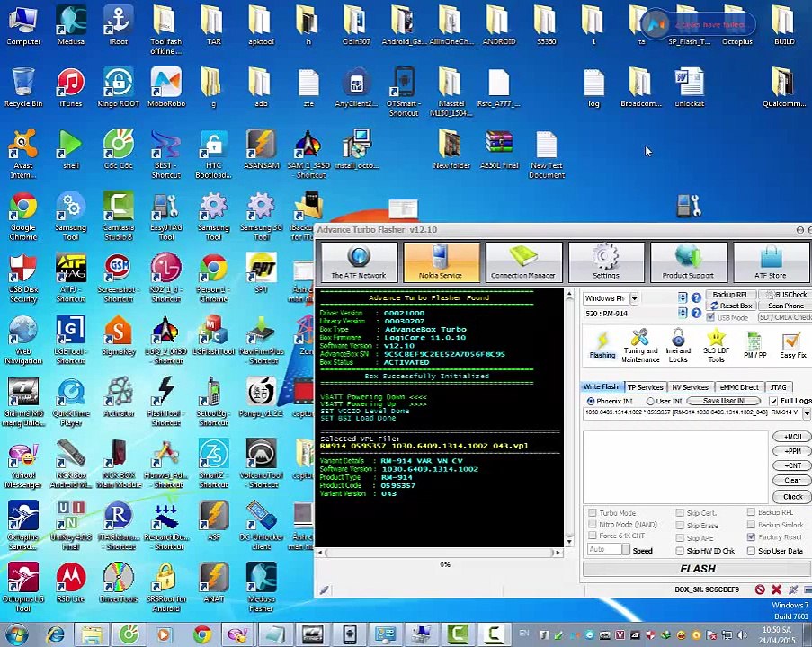Viewport: 812px width, 647px height.
Task: Click the Check button
Action: tap(792, 496)
